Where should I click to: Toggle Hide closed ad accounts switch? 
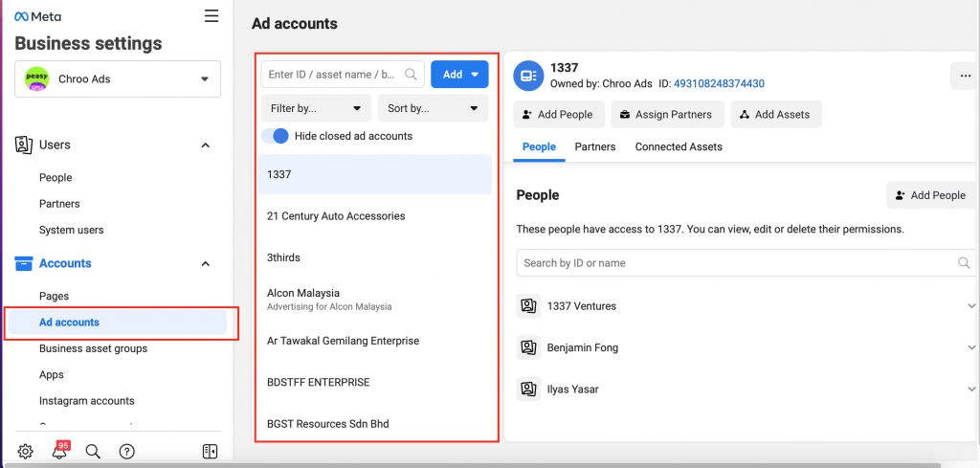275,136
